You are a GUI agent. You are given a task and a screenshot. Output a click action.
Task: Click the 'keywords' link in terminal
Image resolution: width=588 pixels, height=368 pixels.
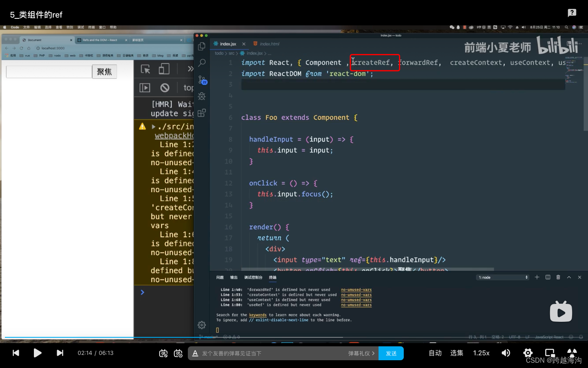coord(258,315)
